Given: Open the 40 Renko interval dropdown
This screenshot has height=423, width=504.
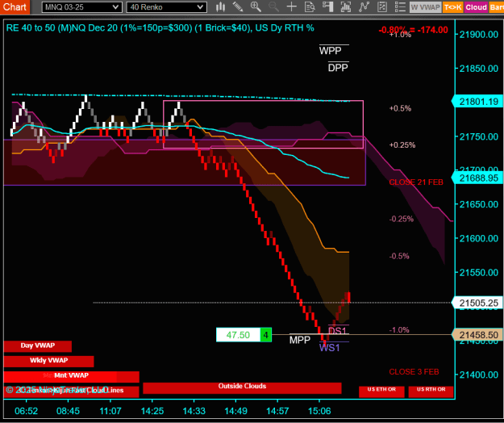Looking at the screenshot, I should click(166, 7).
